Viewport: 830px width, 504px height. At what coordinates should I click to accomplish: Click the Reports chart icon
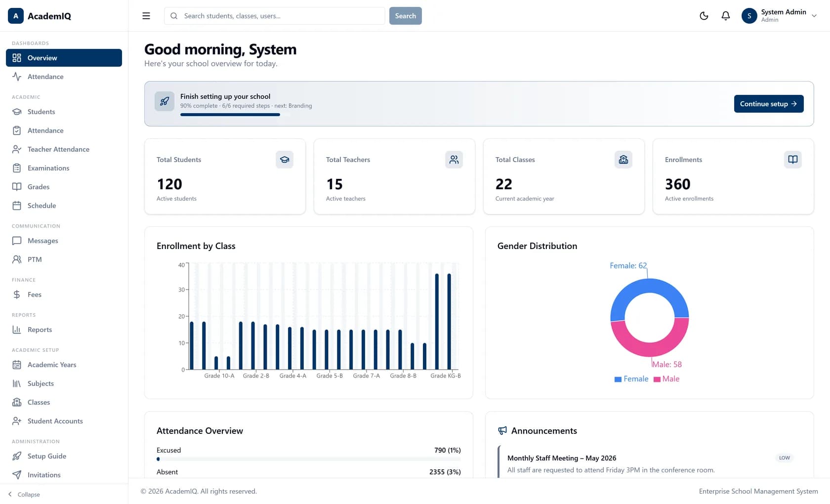coord(17,330)
